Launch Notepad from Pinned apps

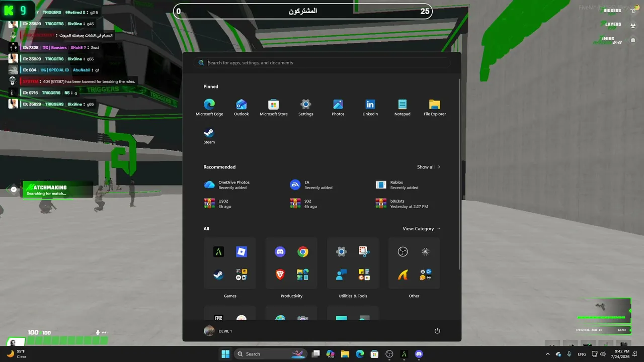[x=403, y=108]
